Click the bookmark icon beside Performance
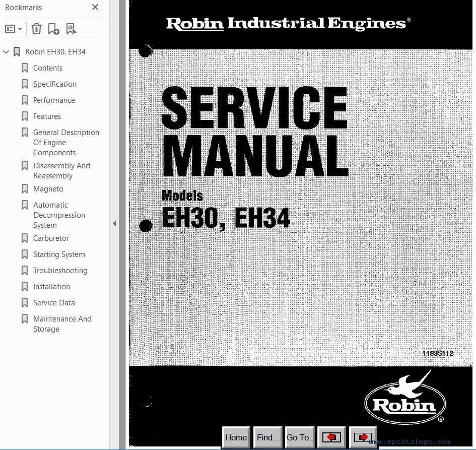Viewport: 476px width, 450px height. click(25, 100)
